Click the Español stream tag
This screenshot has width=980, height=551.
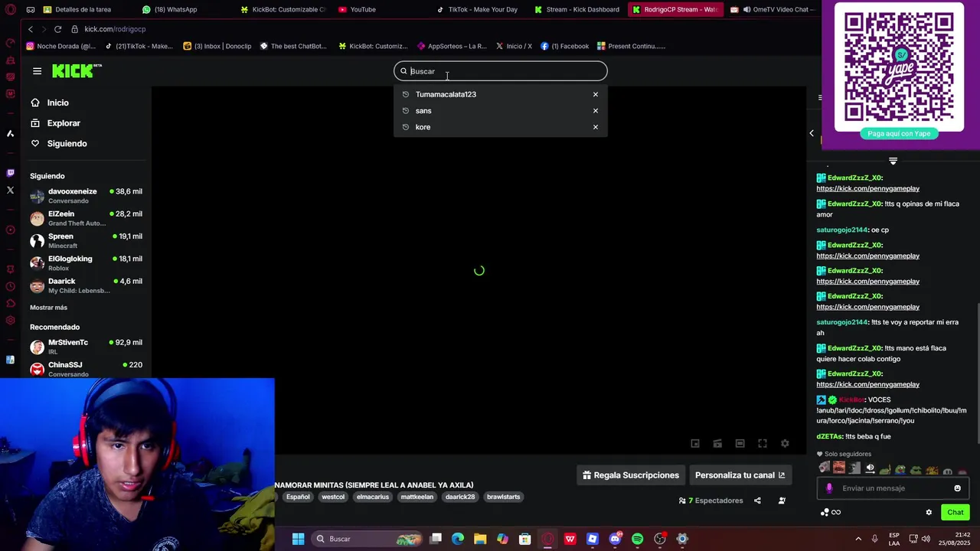tap(298, 497)
